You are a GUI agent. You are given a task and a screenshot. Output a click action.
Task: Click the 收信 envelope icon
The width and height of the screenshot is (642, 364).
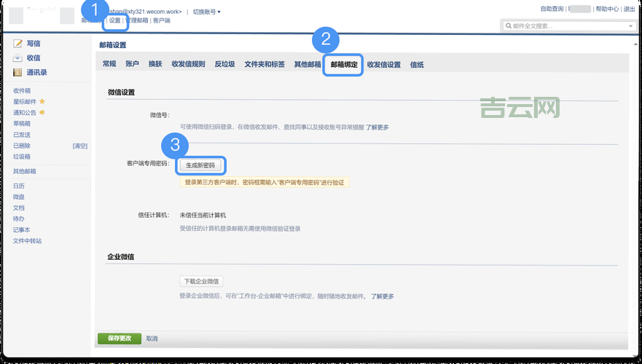[17, 58]
